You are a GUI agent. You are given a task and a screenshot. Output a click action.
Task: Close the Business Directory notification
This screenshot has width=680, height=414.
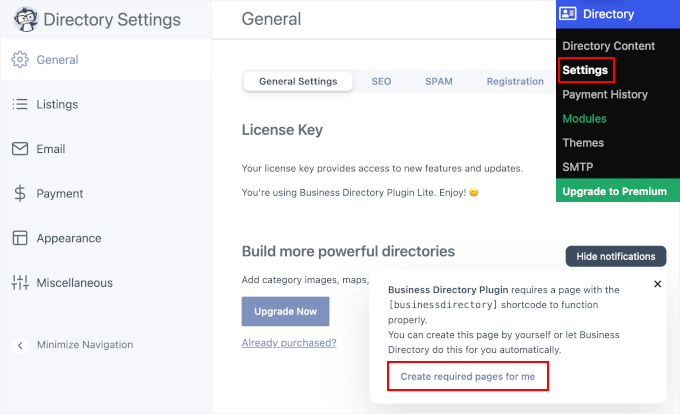coord(657,284)
